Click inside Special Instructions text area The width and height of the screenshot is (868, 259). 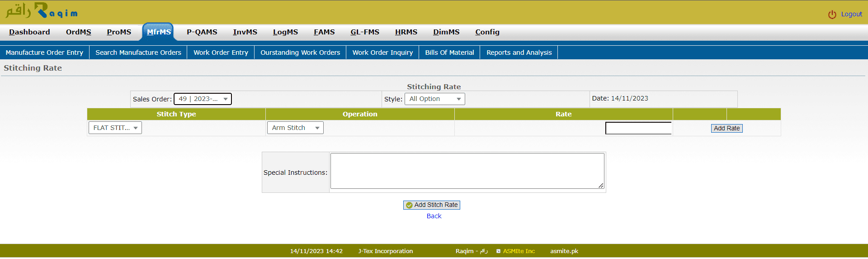467,171
